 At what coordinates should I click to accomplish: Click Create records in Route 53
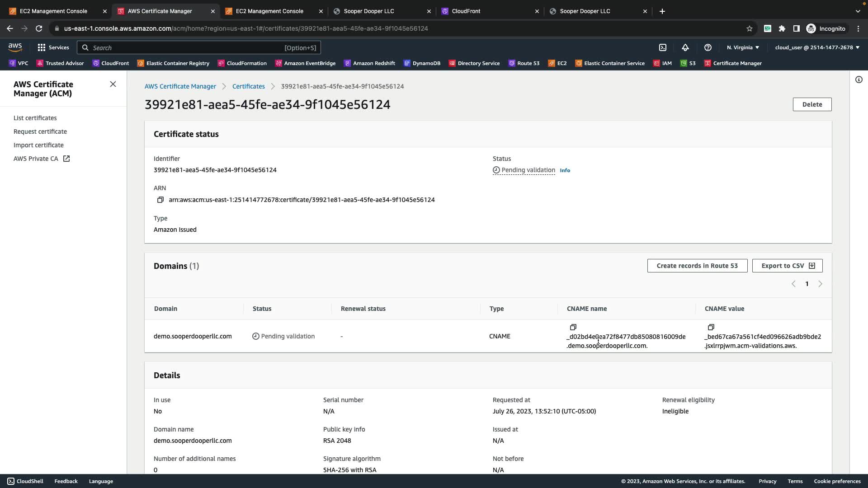click(697, 266)
